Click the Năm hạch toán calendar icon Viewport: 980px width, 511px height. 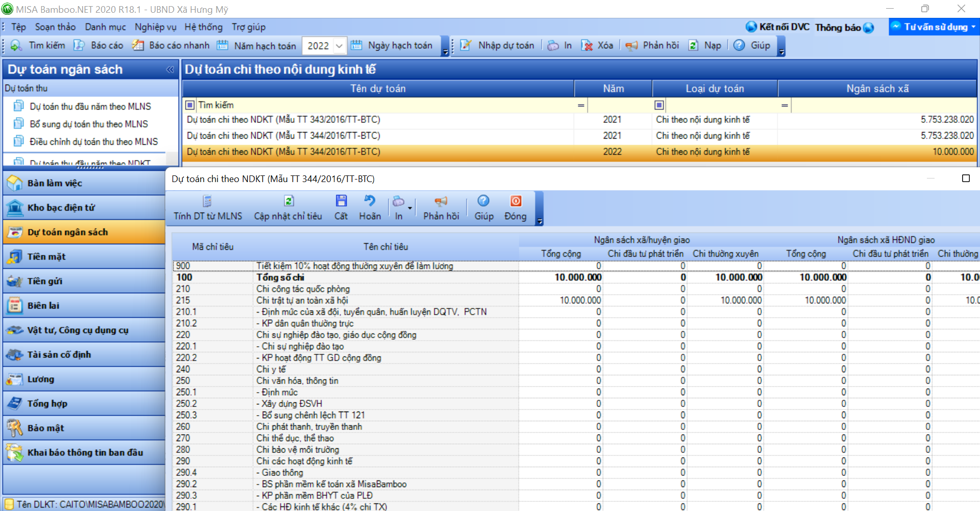223,45
